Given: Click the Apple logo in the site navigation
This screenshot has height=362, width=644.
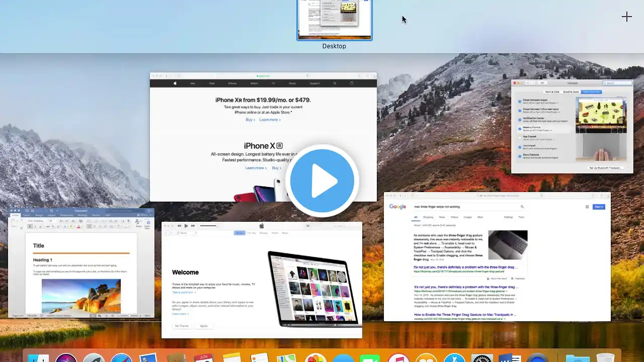Looking at the screenshot, I should [x=175, y=83].
